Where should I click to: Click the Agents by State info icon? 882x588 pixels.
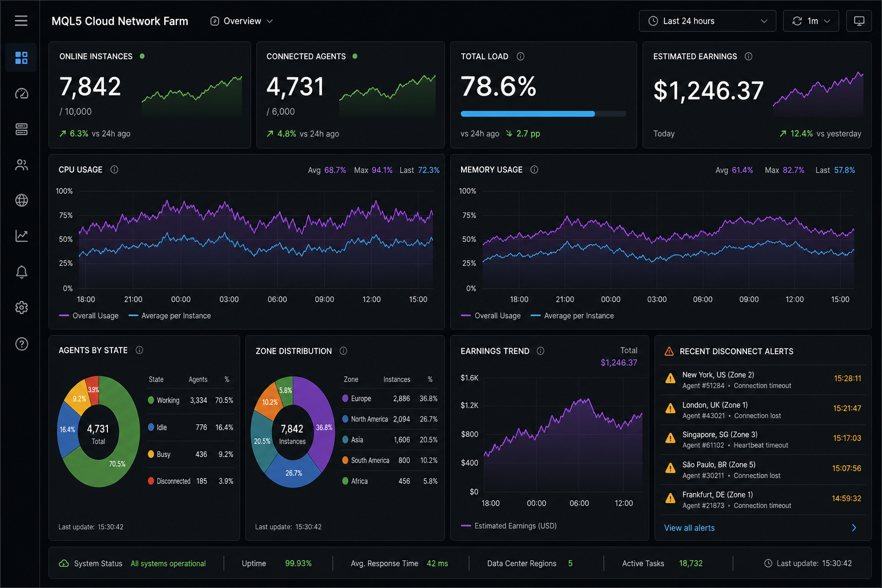click(139, 350)
